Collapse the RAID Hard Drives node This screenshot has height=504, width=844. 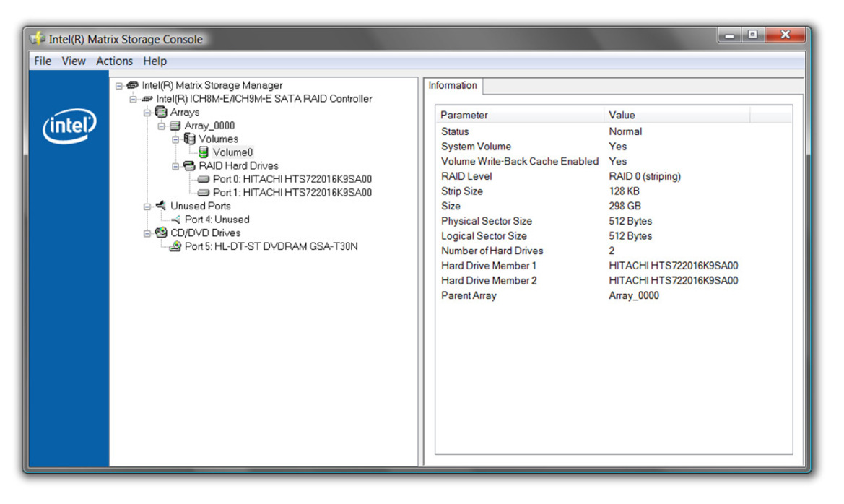point(175,166)
